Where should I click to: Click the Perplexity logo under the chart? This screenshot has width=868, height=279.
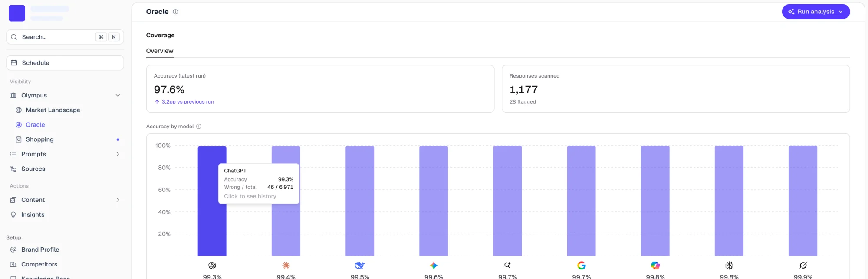(x=729, y=266)
